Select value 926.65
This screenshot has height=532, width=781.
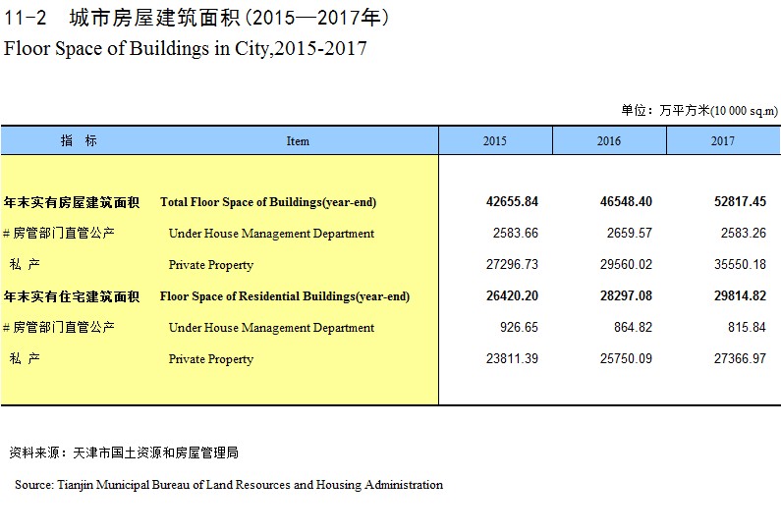click(x=519, y=327)
